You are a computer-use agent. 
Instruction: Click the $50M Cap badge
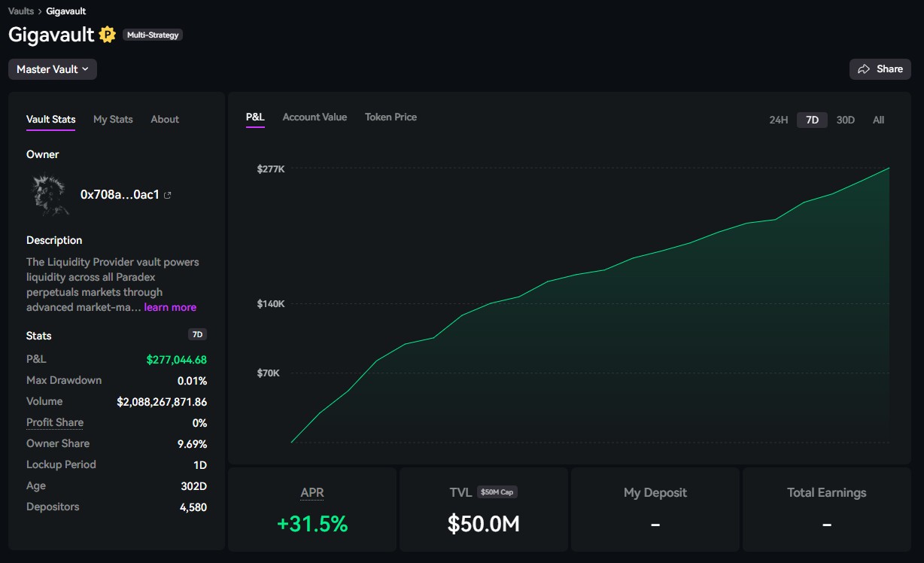click(497, 492)
